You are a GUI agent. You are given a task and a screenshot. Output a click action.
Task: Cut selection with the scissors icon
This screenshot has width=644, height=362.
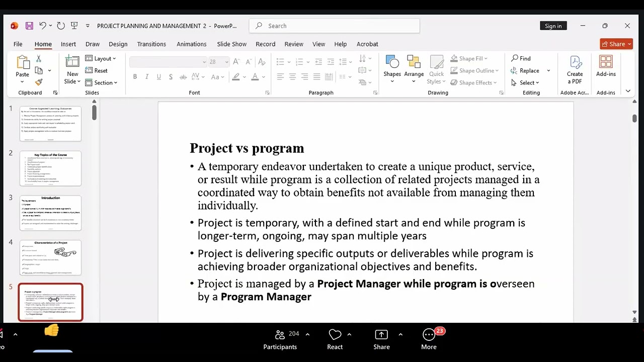(x=39, y=59)
